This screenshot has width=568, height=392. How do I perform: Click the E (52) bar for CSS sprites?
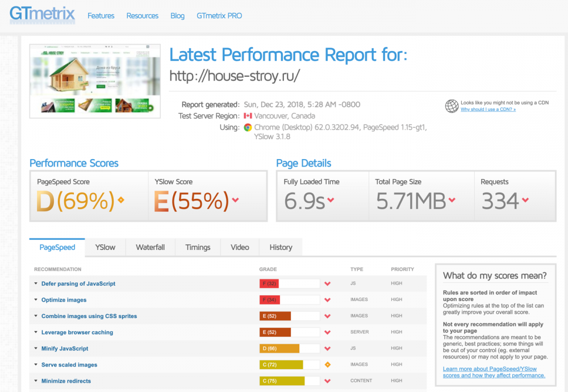[290, 316]
